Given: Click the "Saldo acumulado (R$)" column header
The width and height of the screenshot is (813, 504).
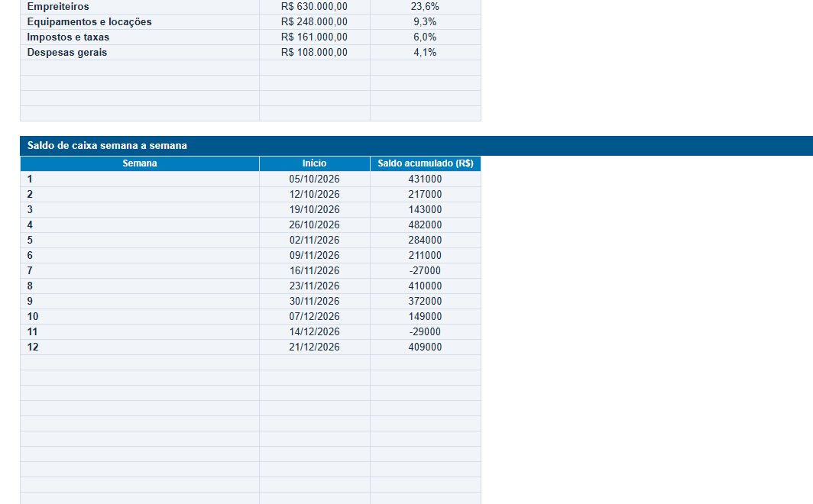Looking at the screenshot, I should click(x=426, y=163).
